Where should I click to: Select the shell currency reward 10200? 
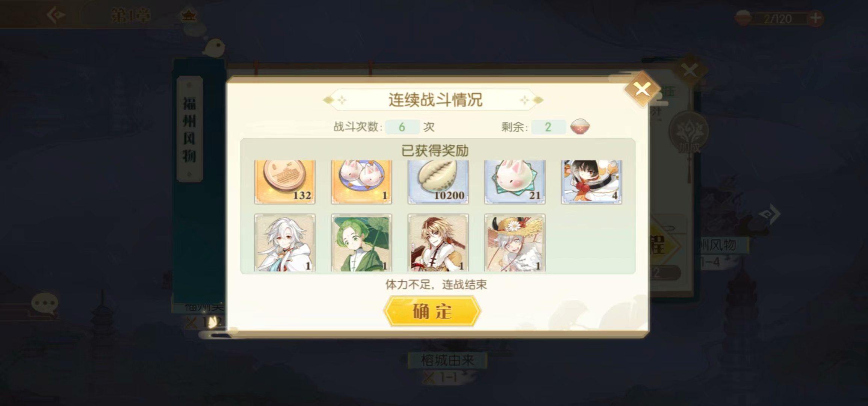[438, 182]
